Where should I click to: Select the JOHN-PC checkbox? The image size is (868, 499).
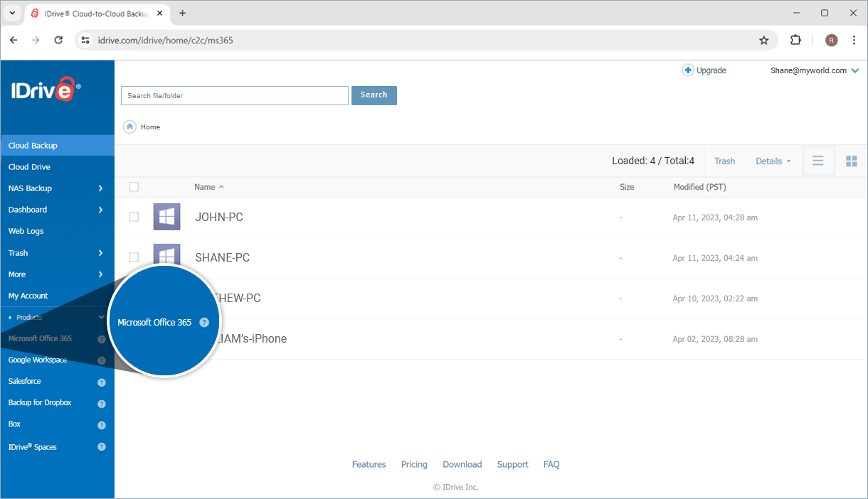(x=134, y=217)
